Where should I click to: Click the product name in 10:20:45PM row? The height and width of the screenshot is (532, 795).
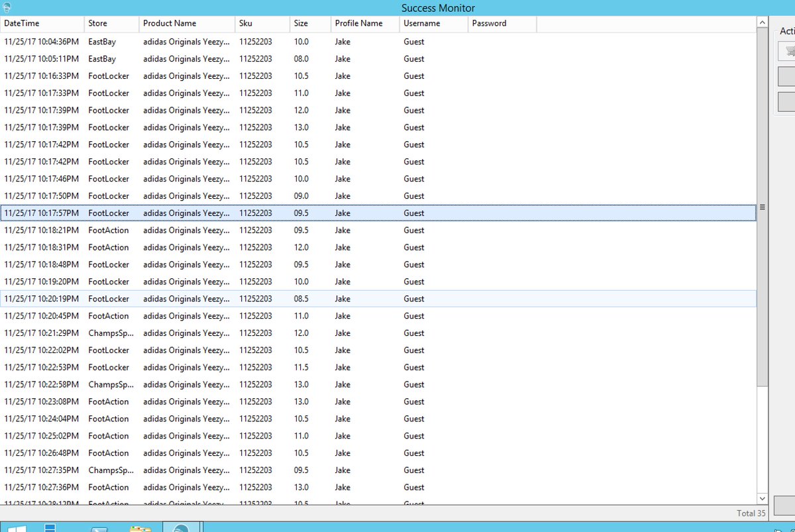(187, 316)
